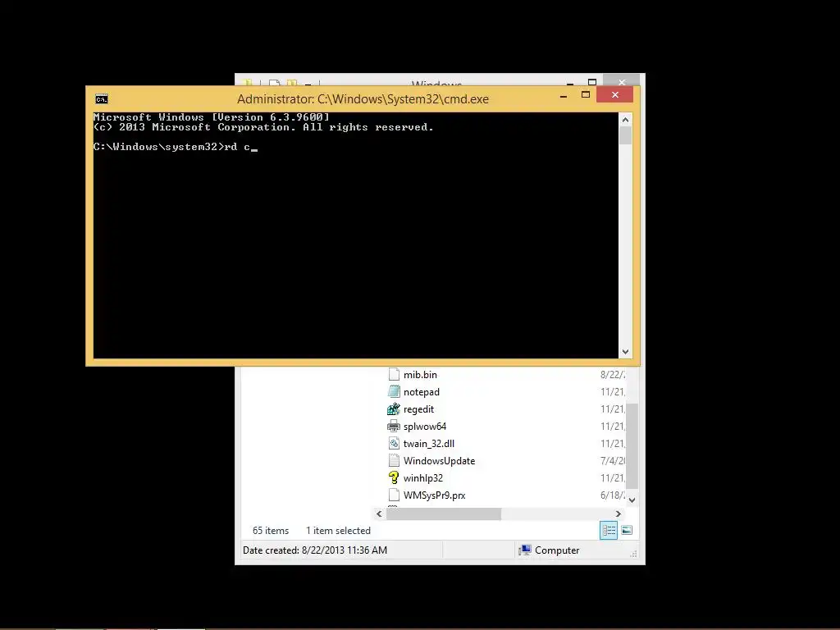Click Explorer horizontal scrollbar left arrow
Image resolution: width=840 pixels, height=630 pixels.
coord(379,514)
